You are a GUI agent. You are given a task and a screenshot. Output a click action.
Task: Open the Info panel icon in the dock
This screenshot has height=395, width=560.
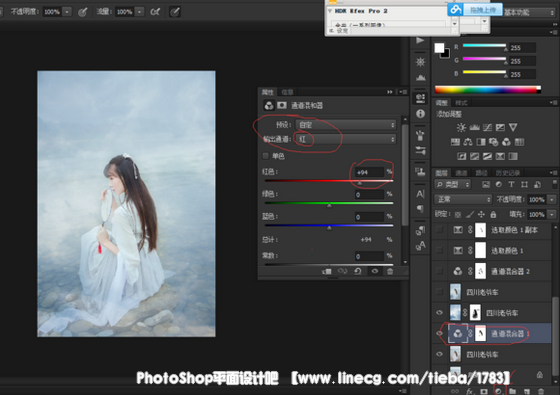point(420,114)
